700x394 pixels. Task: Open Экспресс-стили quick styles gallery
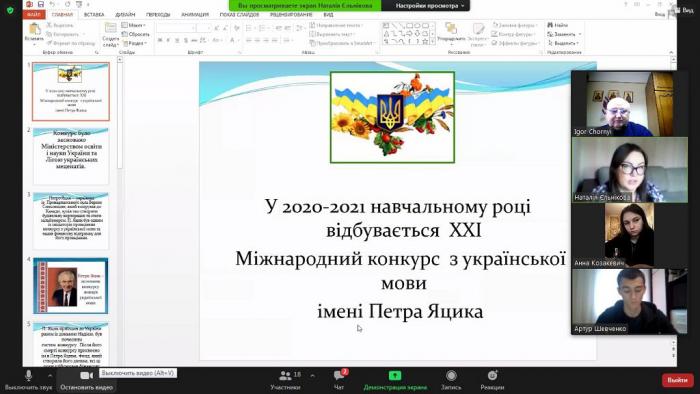click(477, 35)
